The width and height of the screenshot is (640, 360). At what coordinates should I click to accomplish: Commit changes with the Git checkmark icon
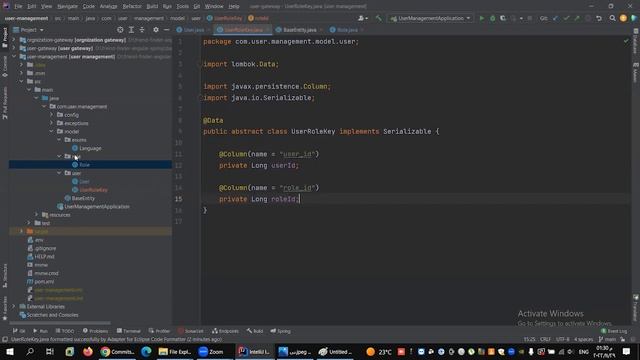click(x=566, y=18)
